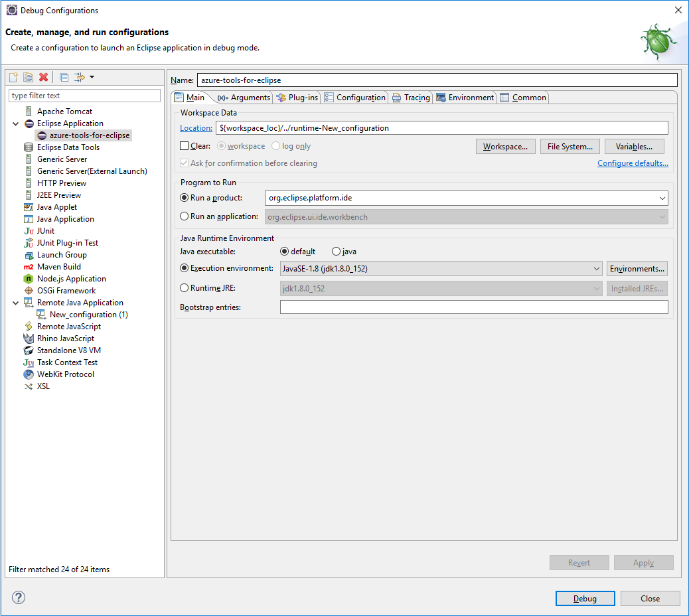Click the JUnit icon

pos(29,231)
